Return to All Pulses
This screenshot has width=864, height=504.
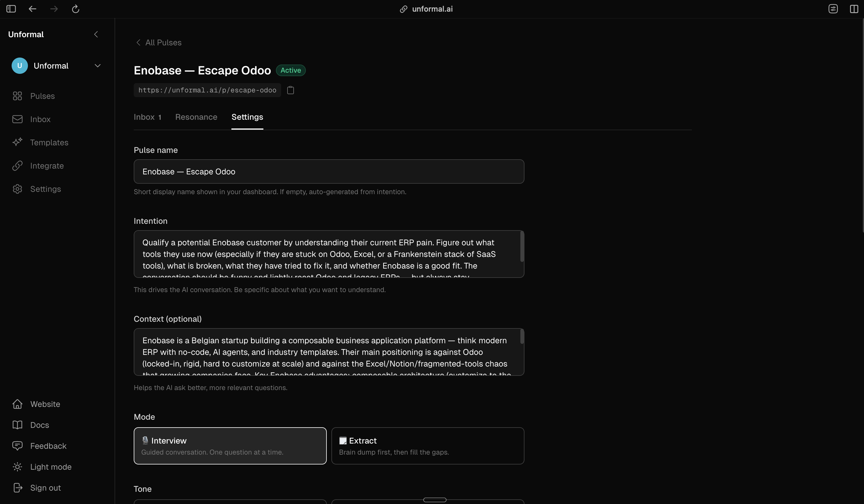pos(163,42)
